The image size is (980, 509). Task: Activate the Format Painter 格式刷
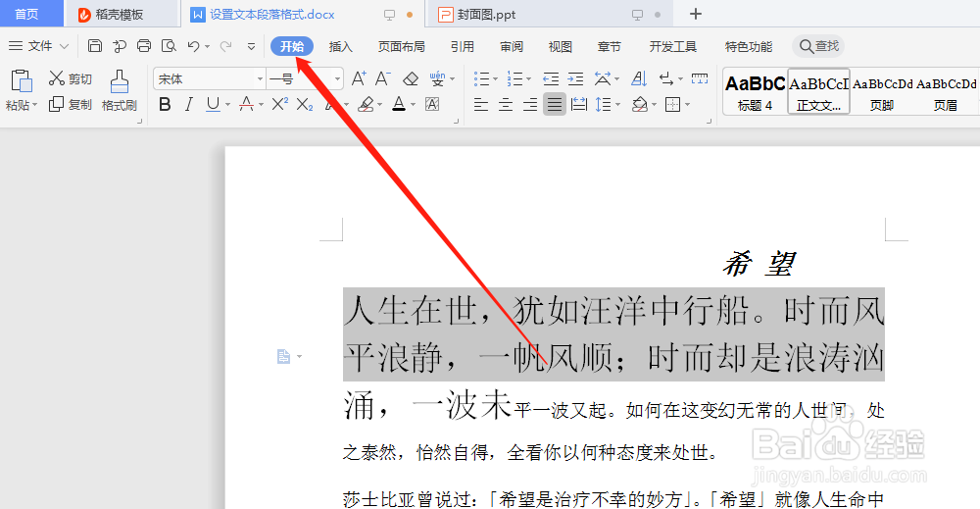click(119, 90)
